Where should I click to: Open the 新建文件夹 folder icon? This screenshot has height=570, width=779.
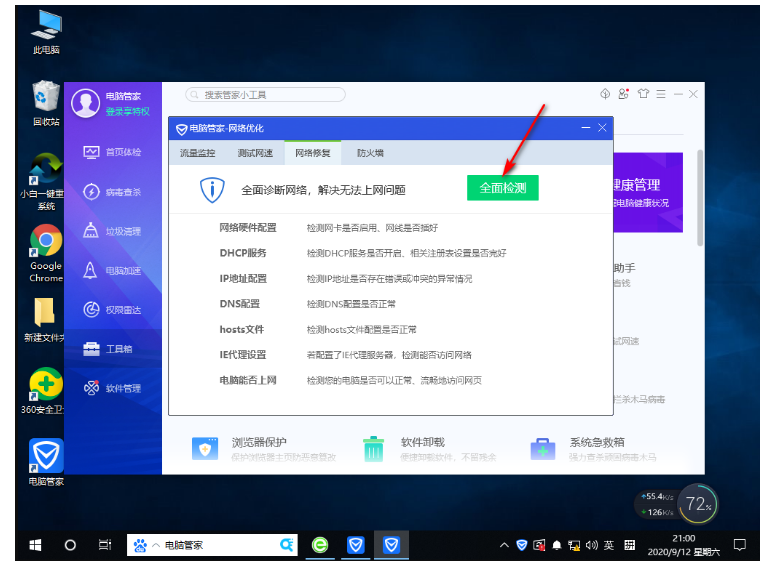coord(45,320)
